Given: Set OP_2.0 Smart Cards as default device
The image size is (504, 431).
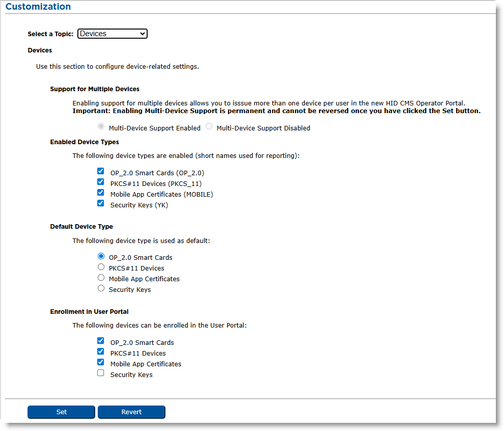Looking at the screenshot, I should pyautogui.click(x=101, y=256).
